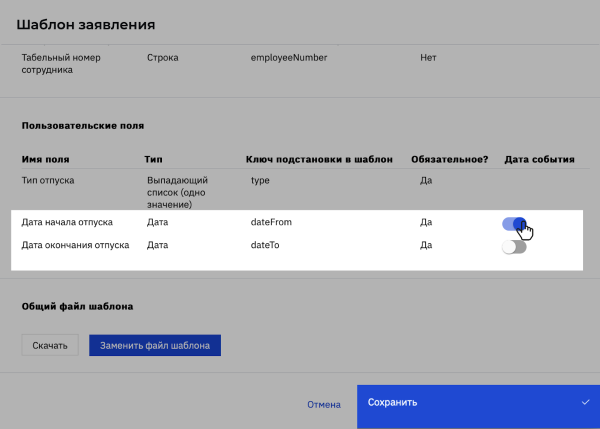Click the Имя поля column header

point(46,159)
